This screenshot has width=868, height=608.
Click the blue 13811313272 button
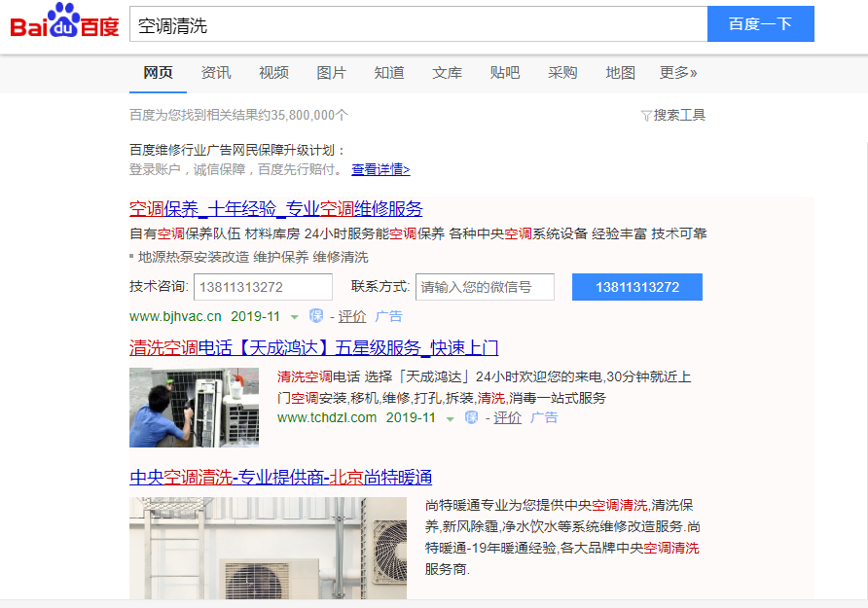pyautogui.click(x=637, y=287)
